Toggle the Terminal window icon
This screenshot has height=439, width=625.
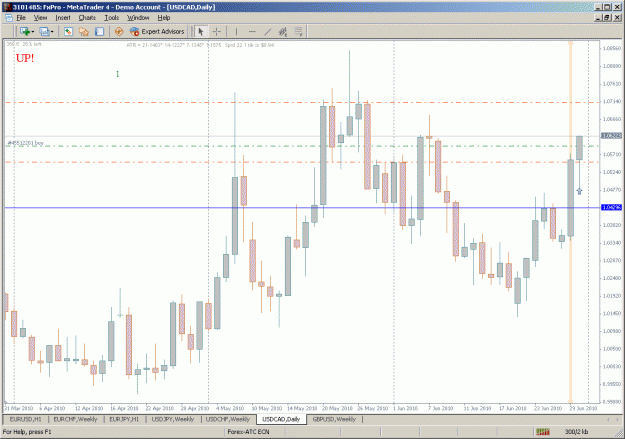[99, 31]
